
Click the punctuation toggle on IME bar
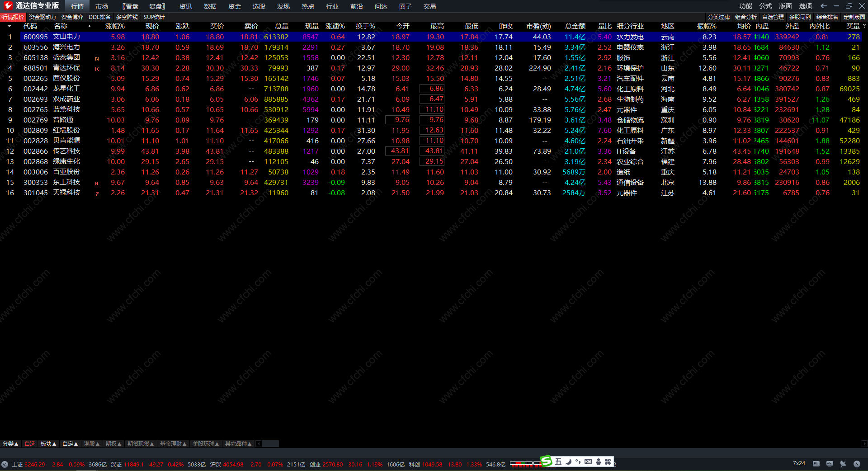click(x=578, y=462)
